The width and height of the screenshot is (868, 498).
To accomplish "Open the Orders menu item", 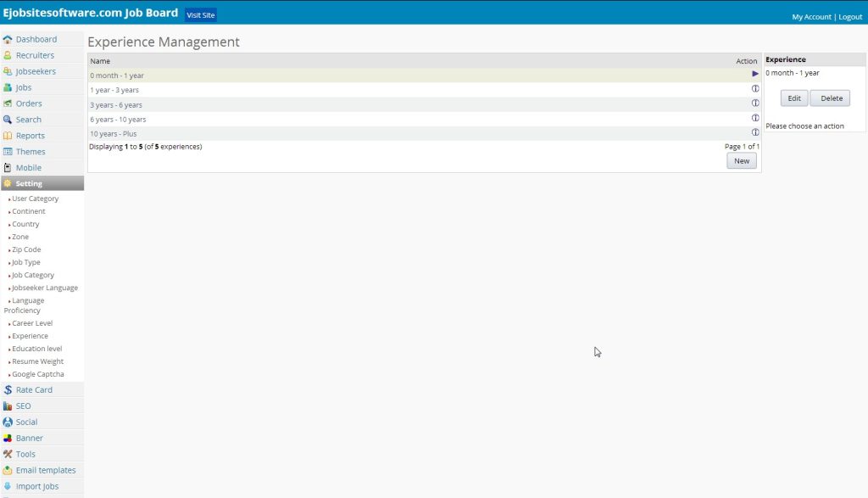I will tap(29, 104).
